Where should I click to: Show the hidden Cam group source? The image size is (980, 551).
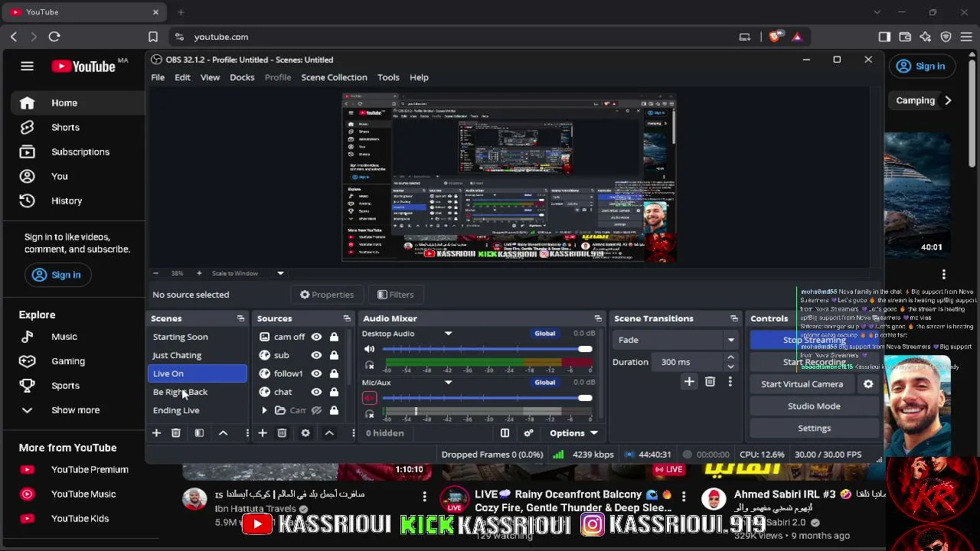316,410
